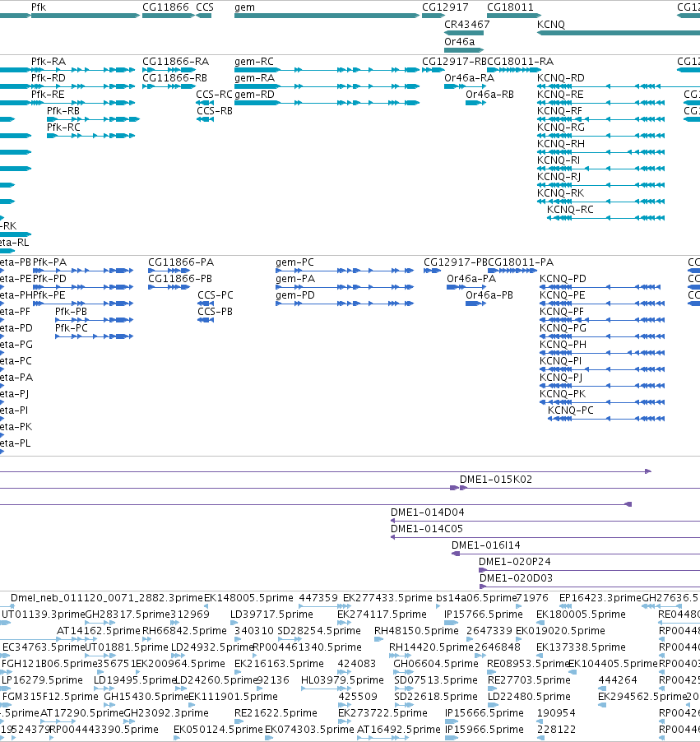Click the CG18011 gene label
This screenshot has height=742, width=700.
(510, 7)
